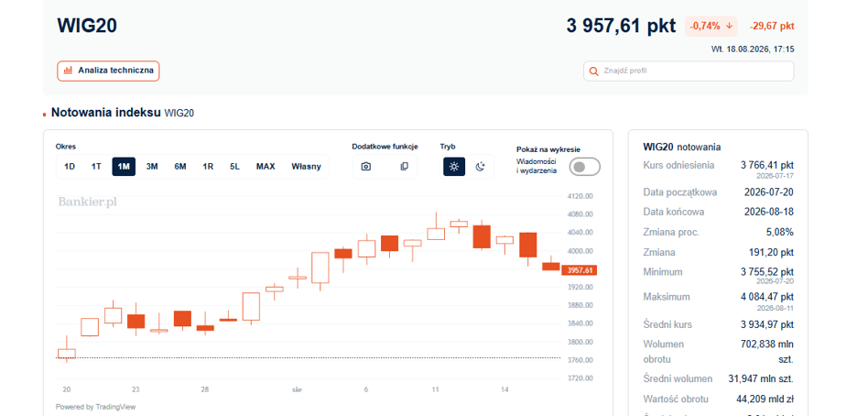Click the 'sie' month label on time axis

point(298,390)
